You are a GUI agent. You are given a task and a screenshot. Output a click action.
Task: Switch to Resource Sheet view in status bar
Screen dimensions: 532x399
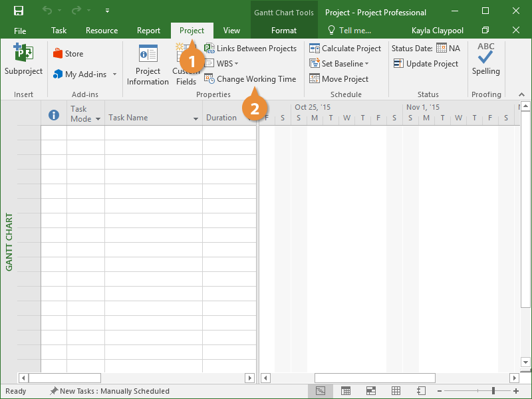coord(396,391)
